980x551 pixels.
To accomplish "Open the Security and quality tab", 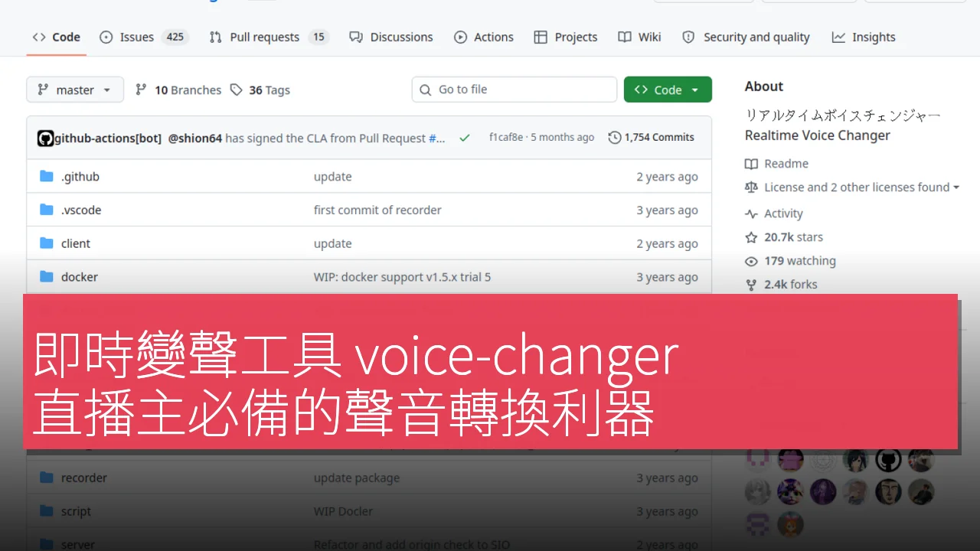I will click(746, 37).
